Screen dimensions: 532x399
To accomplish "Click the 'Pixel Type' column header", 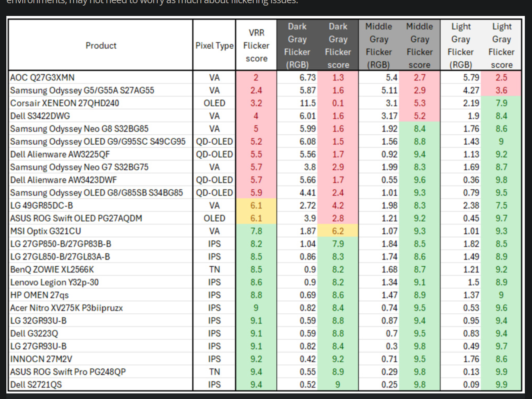I will 214,45.
